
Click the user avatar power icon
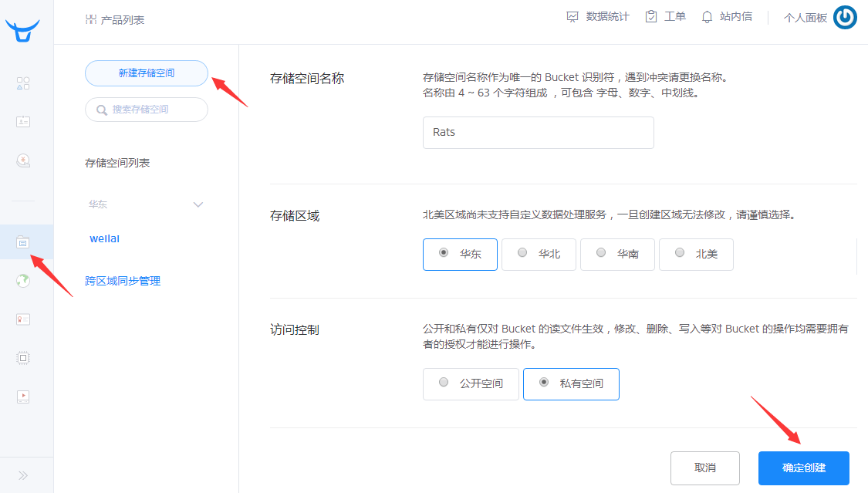846,17
